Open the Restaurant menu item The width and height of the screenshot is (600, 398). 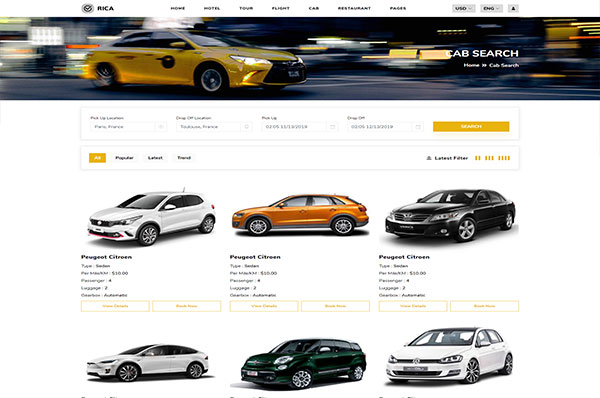pyautogui.click(x=354, y=8)
